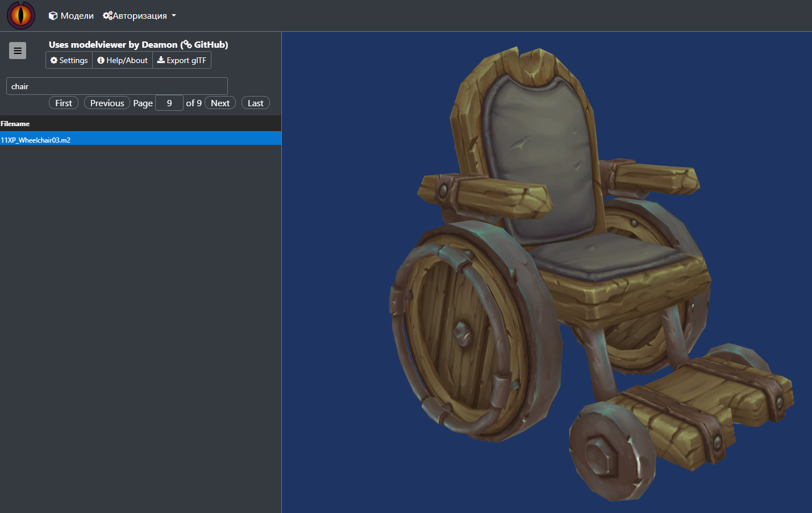This screenshot has width=812, height=513.
Task: Click the download icon on Export glTF
Action: [x=161, y=60]
